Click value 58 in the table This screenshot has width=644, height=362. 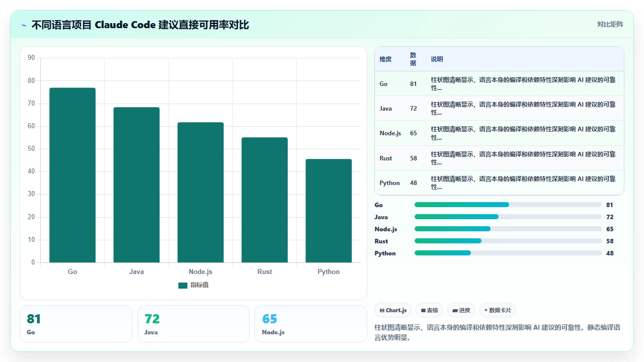[x=413, y=158]
